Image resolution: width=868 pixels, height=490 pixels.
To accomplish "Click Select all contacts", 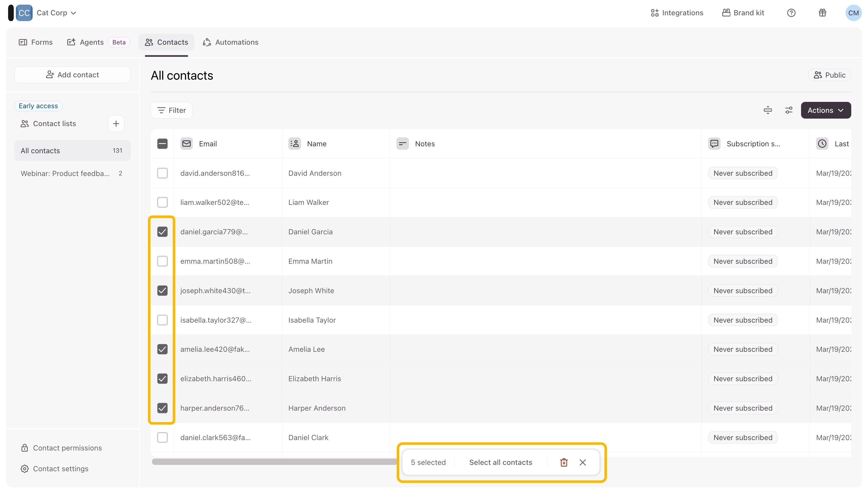I will tap(500, 462).
